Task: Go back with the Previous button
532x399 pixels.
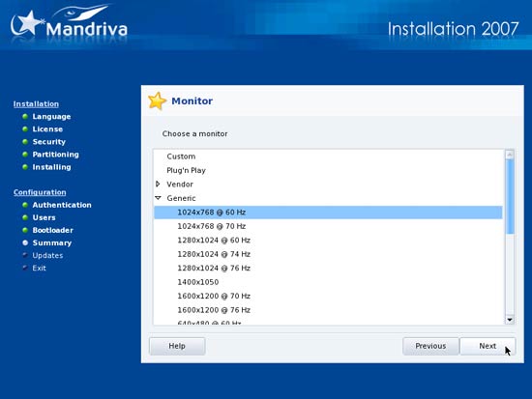Action: (x=430, y=346)
